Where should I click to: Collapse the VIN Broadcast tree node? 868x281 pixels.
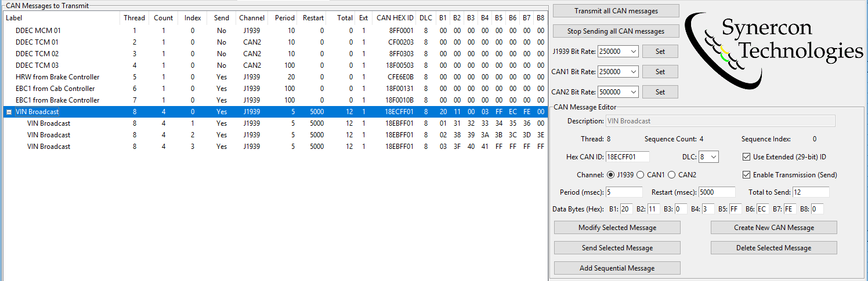(8, 112)
